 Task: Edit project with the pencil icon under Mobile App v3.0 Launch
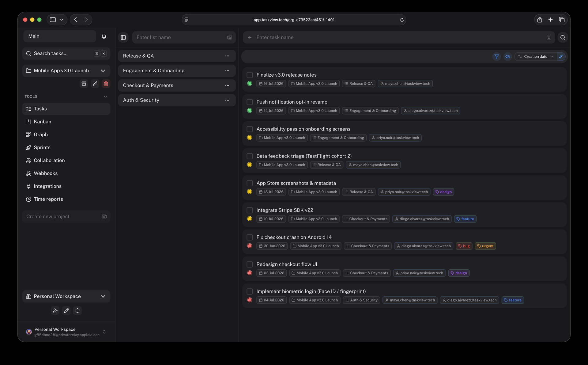95,84
